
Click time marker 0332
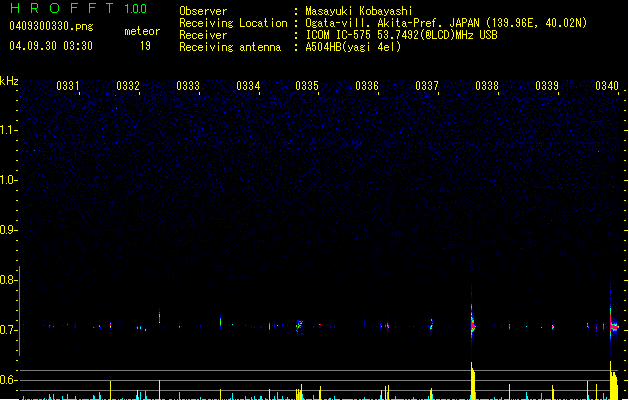tap(128, 86)
